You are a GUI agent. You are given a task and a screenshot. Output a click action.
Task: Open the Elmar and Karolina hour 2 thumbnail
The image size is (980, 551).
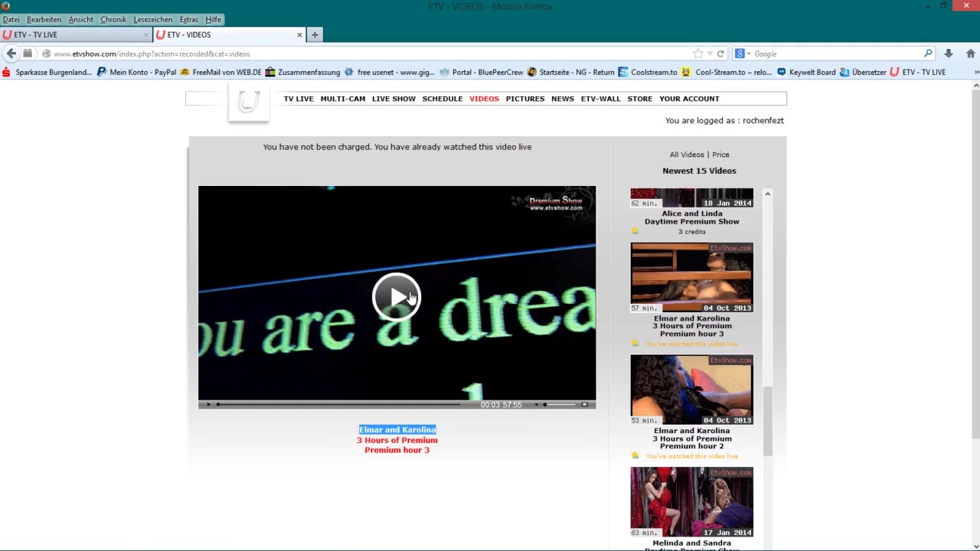pyautogui.click(x=691, y=389)
